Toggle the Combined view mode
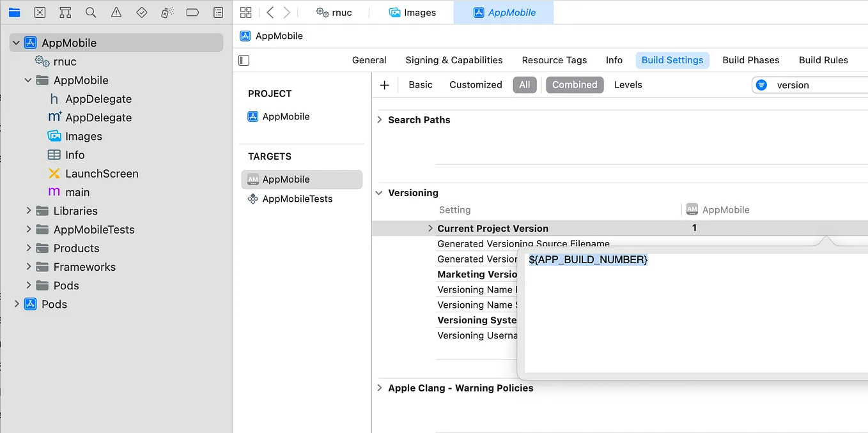Viewport: 868px width, 433px height. point(575,84)
